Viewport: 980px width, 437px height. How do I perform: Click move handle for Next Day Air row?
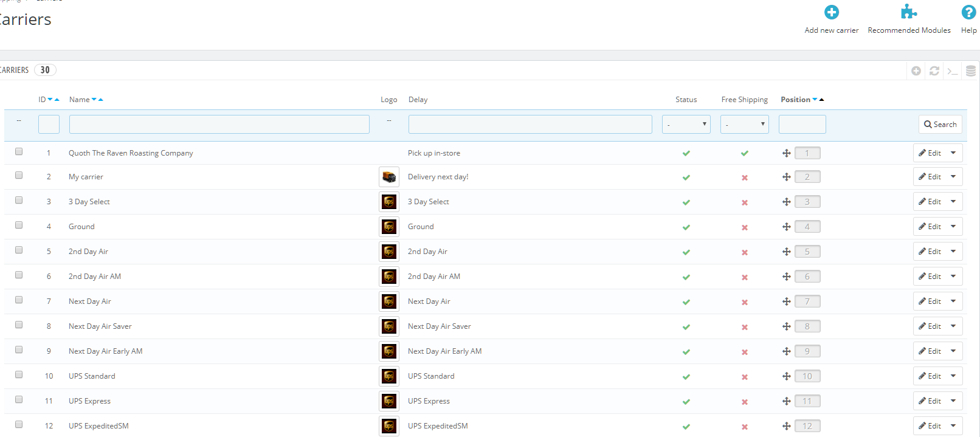click(x=786, y=301)
